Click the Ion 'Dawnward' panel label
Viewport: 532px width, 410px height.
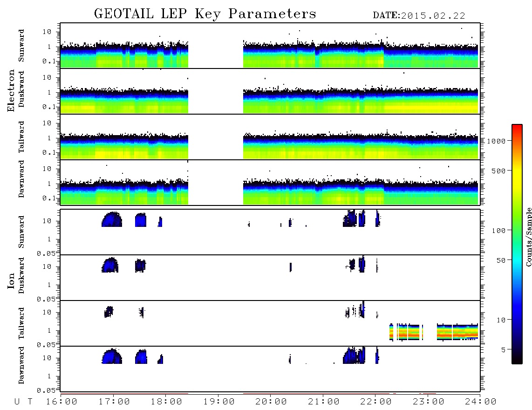(21, 365)
